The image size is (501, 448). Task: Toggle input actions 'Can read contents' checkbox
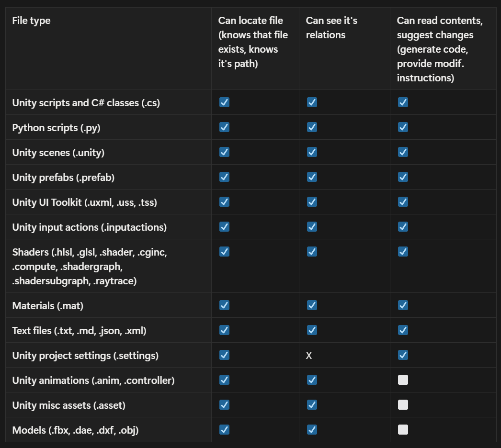click(x=403, y=226)
